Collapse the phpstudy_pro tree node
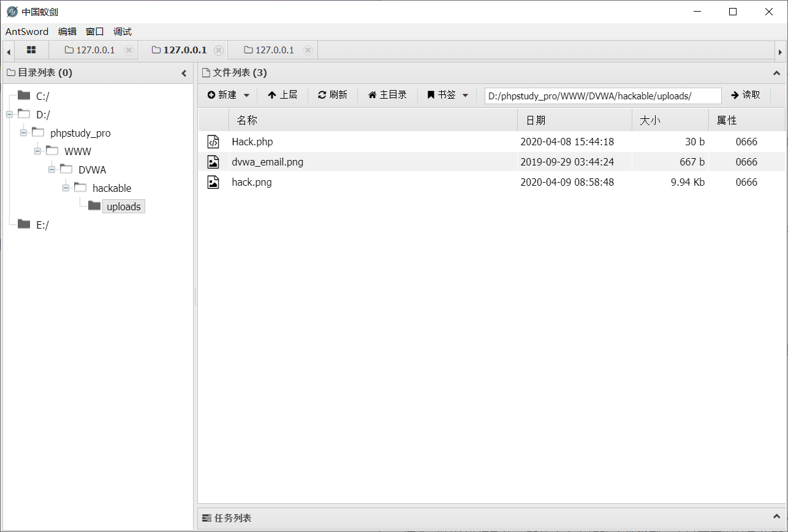 coord(23,132)
